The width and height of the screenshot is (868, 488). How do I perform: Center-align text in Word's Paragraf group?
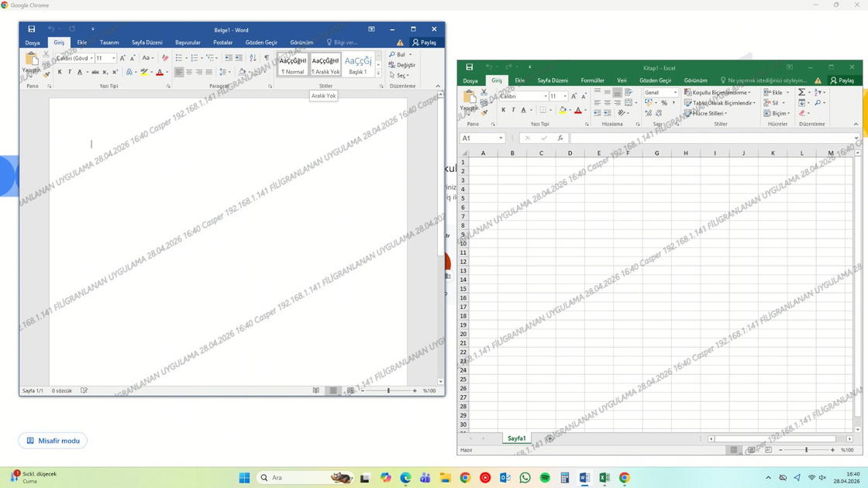(189, 72)
